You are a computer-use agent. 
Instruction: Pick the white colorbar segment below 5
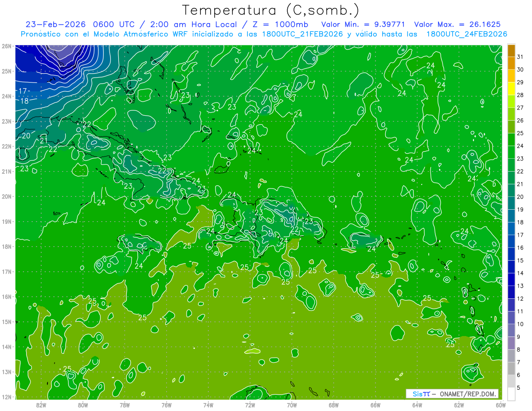tap(511, 394)
